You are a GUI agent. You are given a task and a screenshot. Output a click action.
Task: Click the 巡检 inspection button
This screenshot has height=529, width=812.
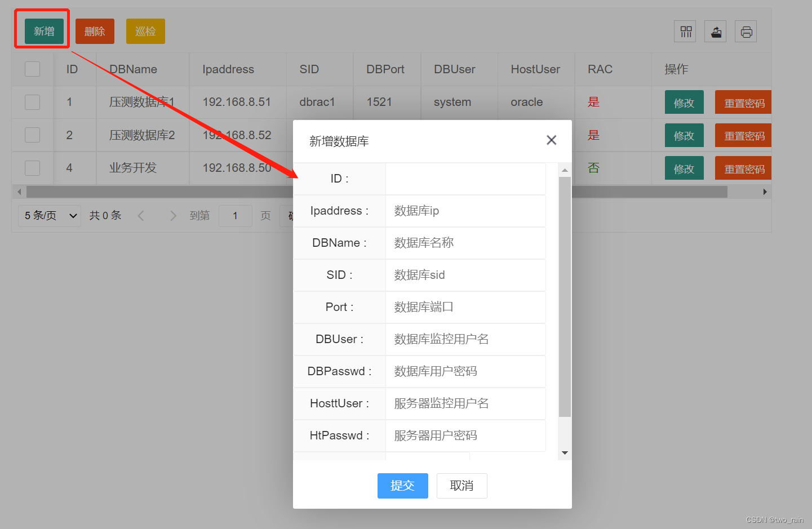tap(145, 31)
